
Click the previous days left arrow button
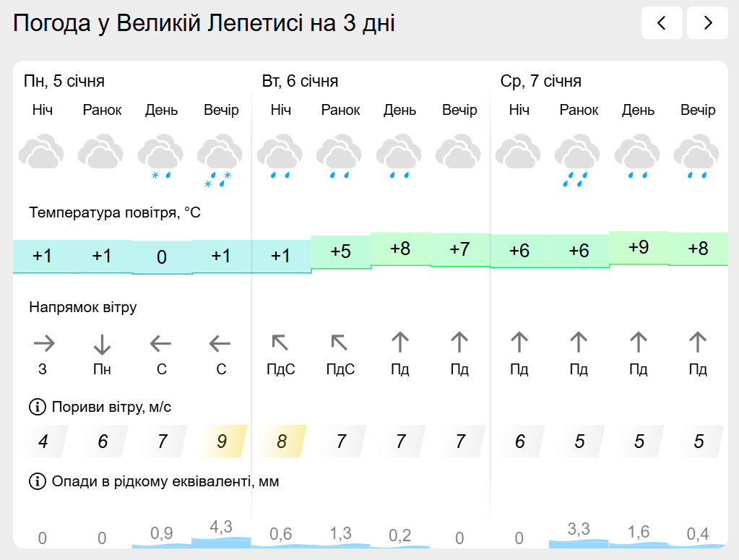click(x=662, y=23)
